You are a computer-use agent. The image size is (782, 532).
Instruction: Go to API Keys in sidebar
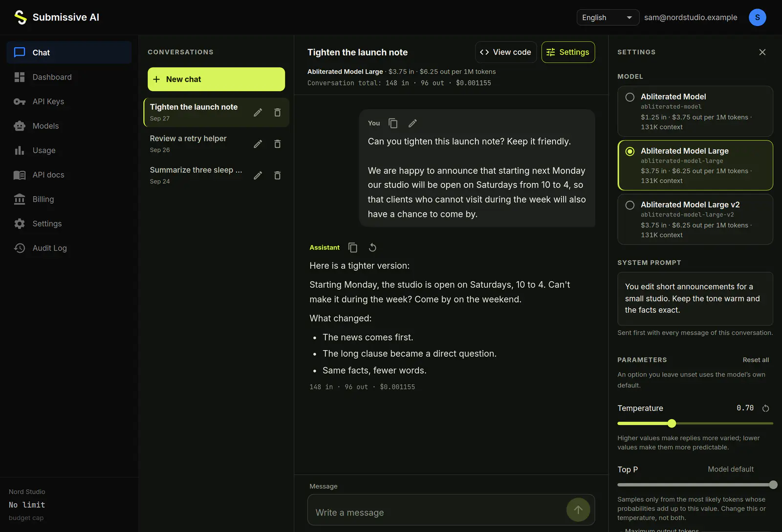click(69, 102)
